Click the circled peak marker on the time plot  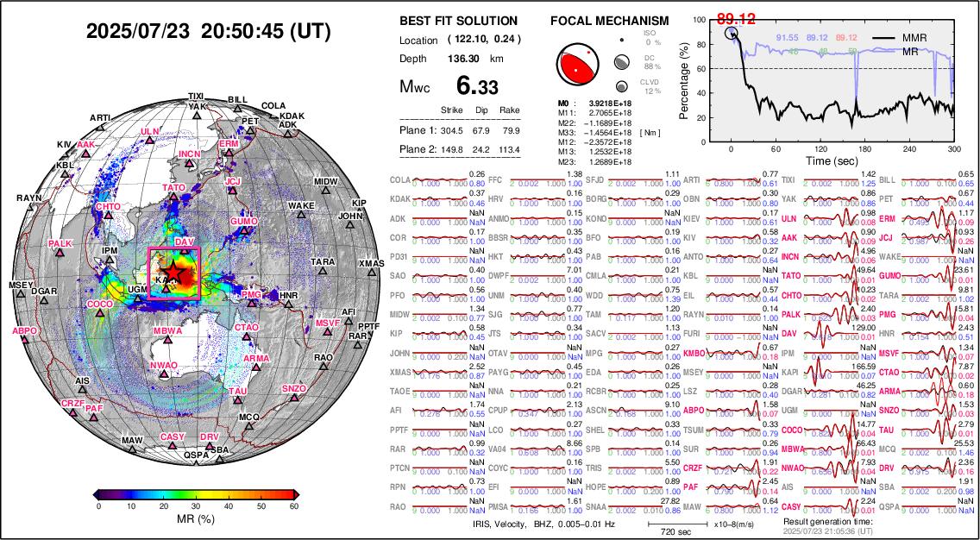click(732, 33)
